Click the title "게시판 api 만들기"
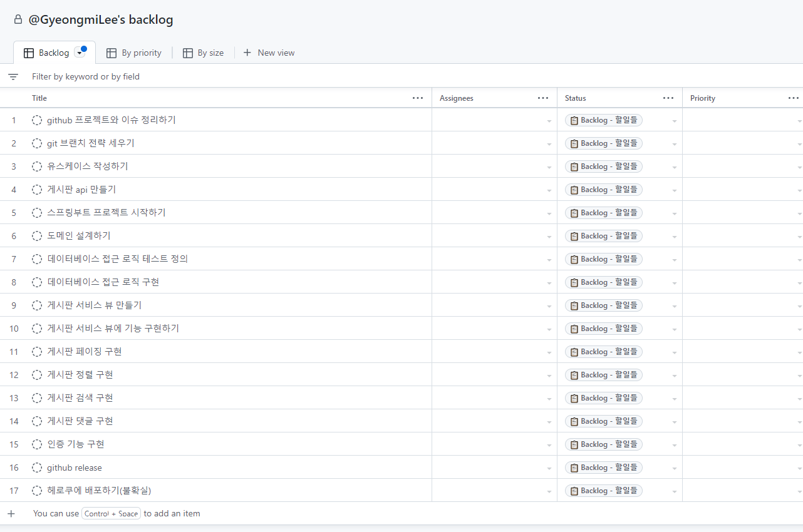This screenshot has height=532, width=803. coord(81,190)
